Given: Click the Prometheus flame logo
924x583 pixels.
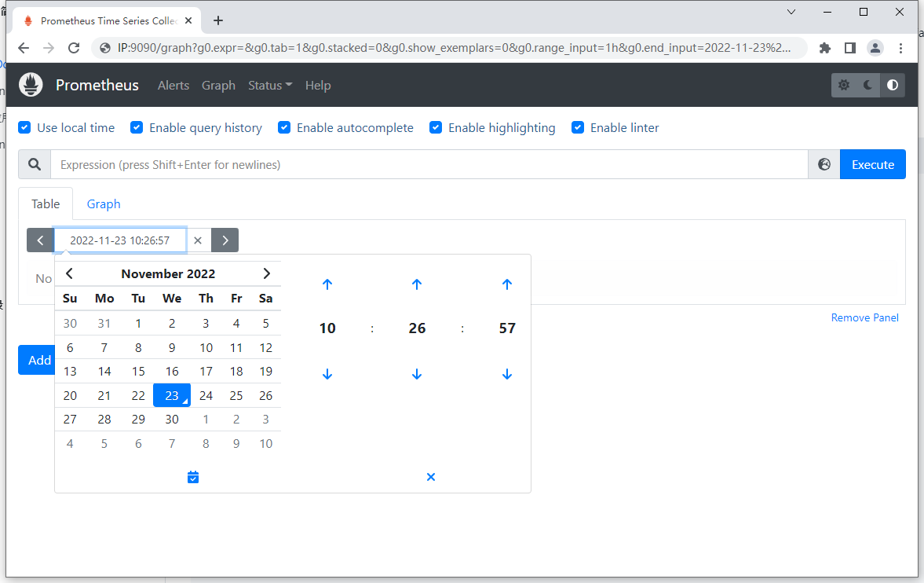Looking at the screenshot, I should click(x=31, y=85).
